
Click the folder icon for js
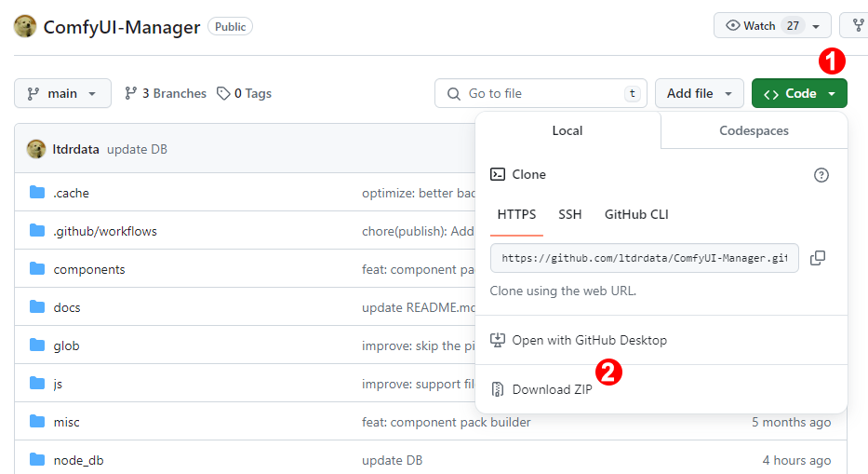(x=37, y=383)
